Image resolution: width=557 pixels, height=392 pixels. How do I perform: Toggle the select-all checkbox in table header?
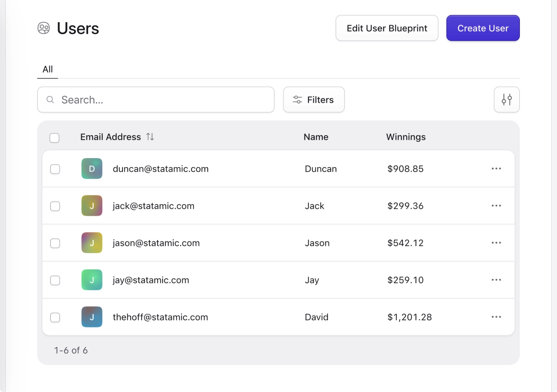click(55, 138)
